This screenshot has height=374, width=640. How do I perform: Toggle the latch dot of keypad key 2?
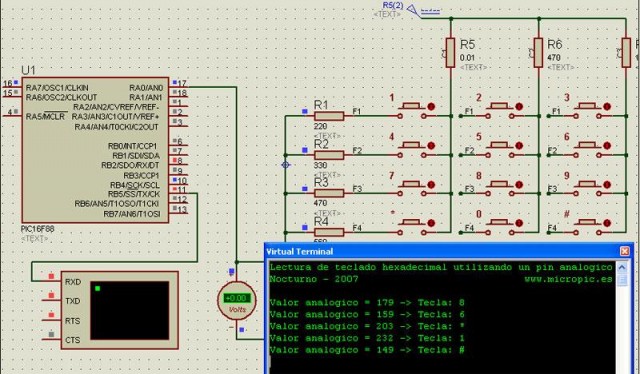point(519,107)
